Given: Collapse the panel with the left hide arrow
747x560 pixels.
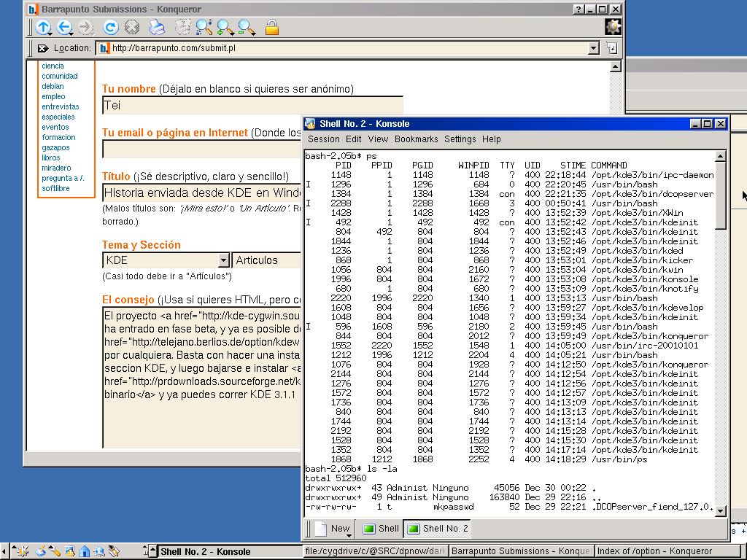Looking at the screenshot, I should [x=4, y=551].
